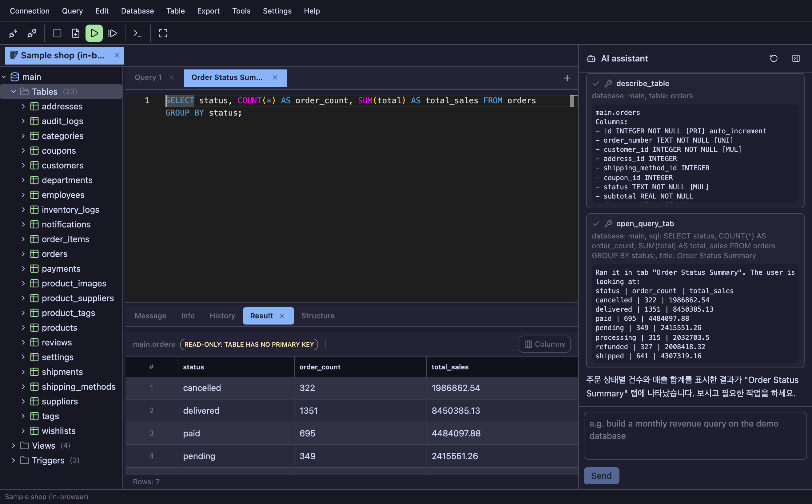Select the shipping_methods table
The height and width of the screenshot is (504, 812).
click(x=78, y=387)
